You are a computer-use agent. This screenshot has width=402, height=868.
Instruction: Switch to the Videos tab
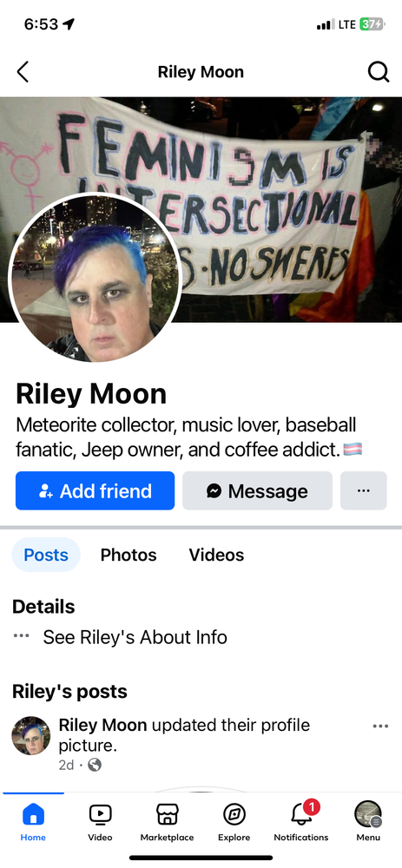(x=216, y=555)
